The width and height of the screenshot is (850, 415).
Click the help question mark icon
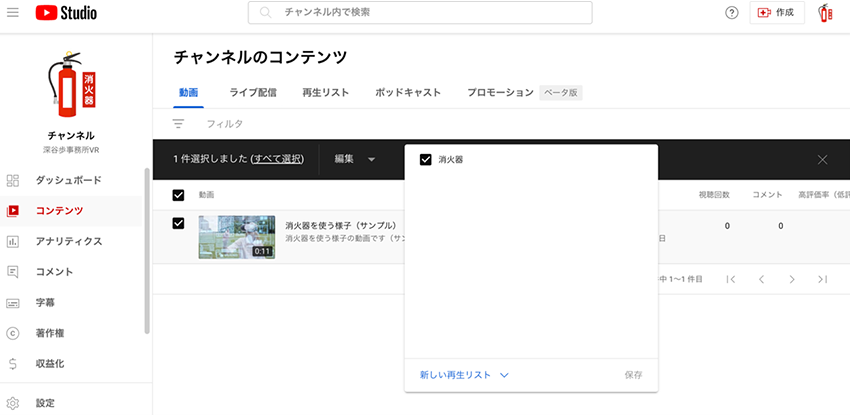tap(731, 13)
